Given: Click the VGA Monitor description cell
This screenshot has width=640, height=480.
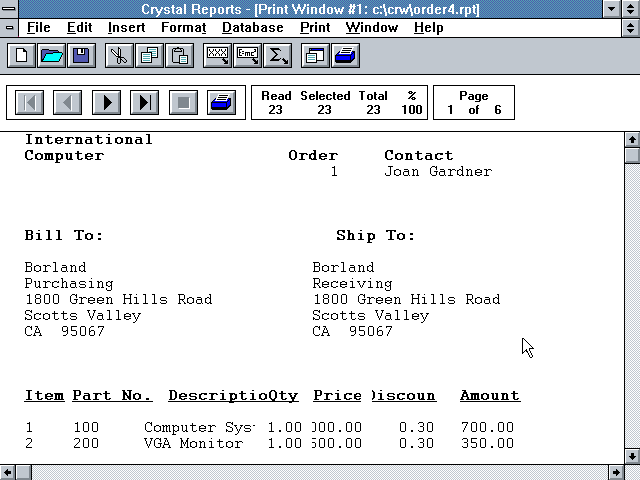Looking at the screenshot, I should [193, 443].
